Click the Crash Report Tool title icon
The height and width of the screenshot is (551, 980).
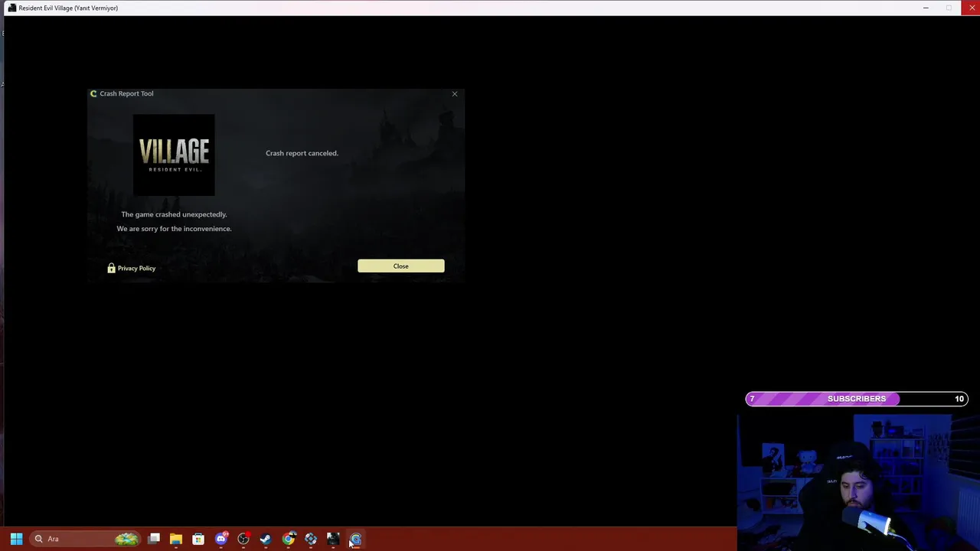click(x=93, y=93)
